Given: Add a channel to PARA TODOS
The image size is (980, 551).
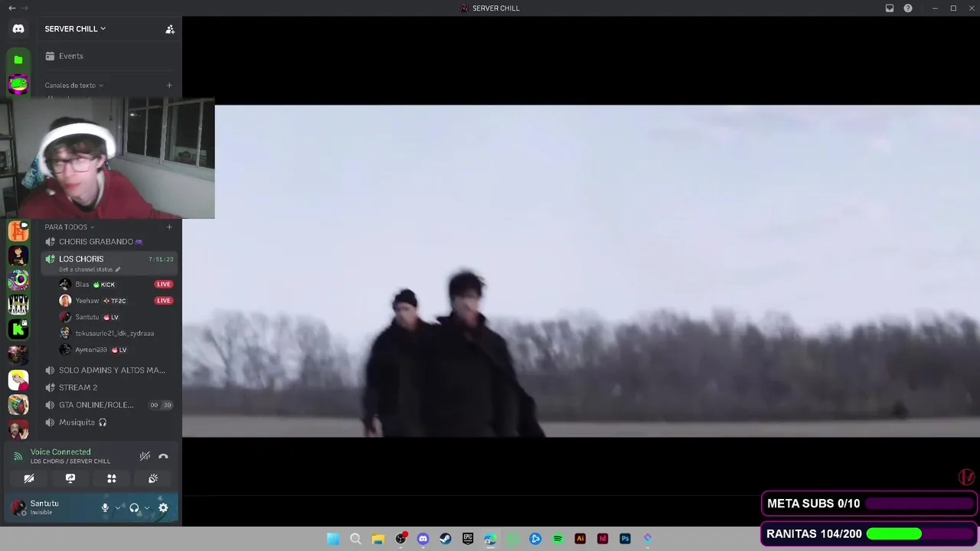Looking at the screenshot, I should point(169,227).
